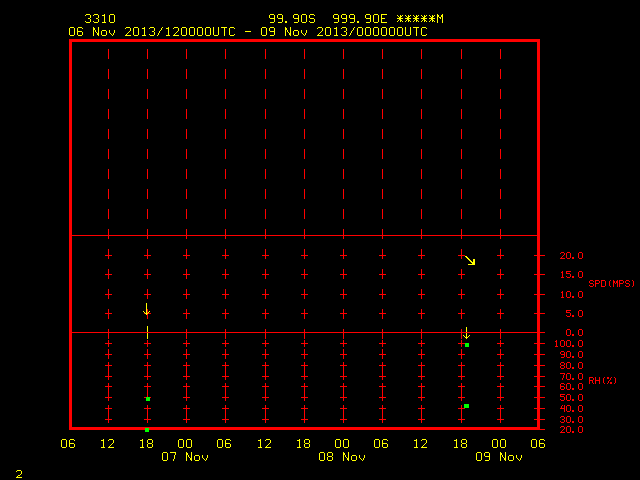The height and width of the screenshot is (480, 640).
Task: Click the station ID 3310 header
Action: 100,19
